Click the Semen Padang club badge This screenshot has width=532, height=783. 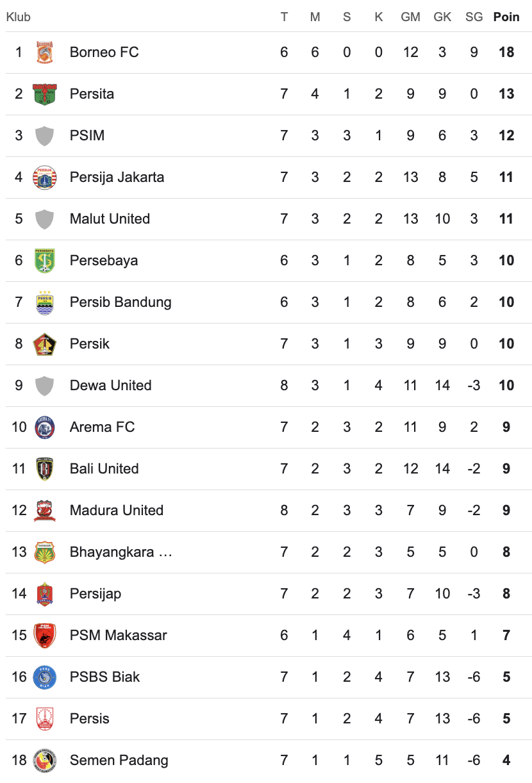point(44,761)
